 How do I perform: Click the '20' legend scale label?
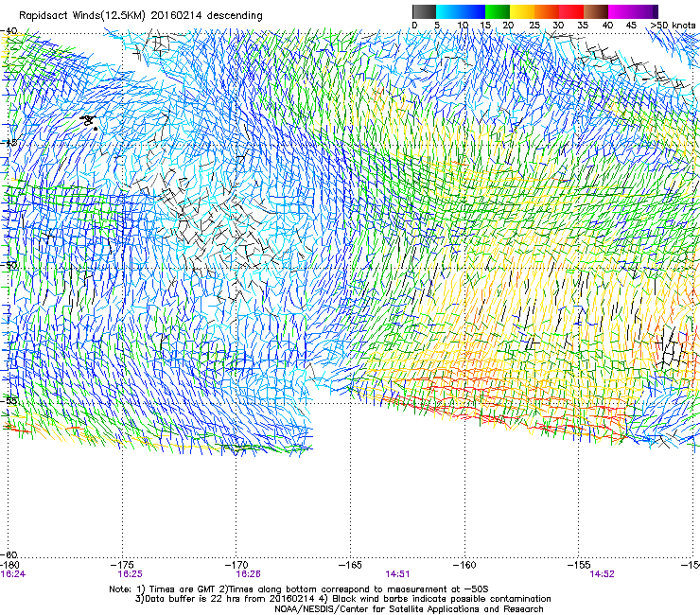[508, 26]
